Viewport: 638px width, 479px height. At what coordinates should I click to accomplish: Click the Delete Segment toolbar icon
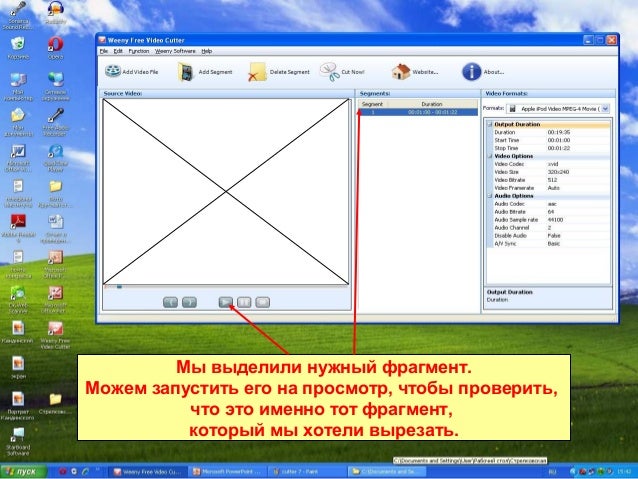click(x=257, y=72)
